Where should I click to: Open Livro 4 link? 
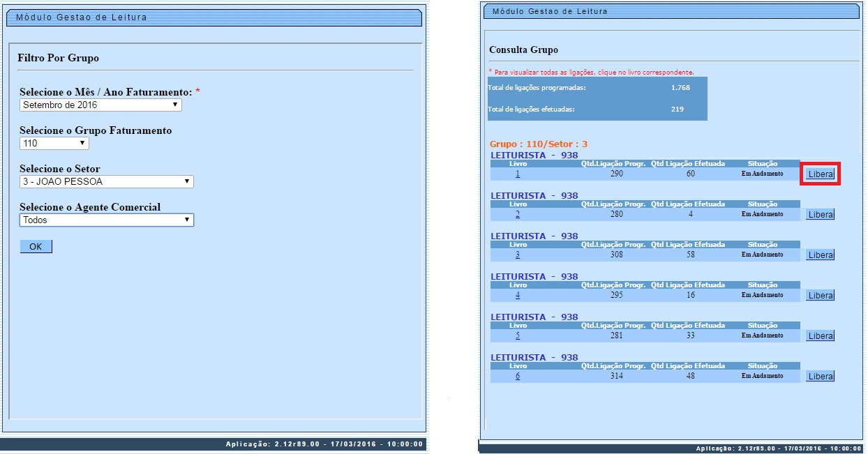point(518,295)
